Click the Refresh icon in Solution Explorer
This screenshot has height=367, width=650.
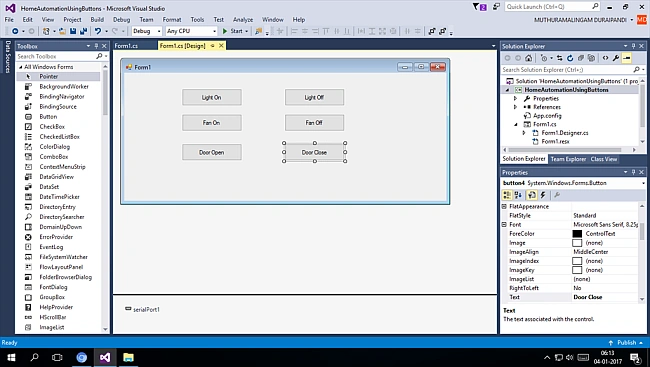tap(570, 58)
